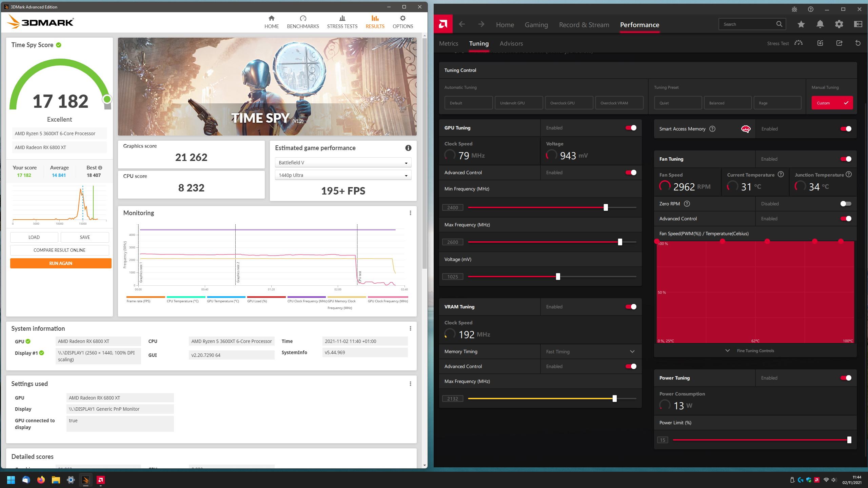Viewport: 868px width, 488px height.
Task: Toggle Smart Access Memory switch
Action: tap(846, 129)
